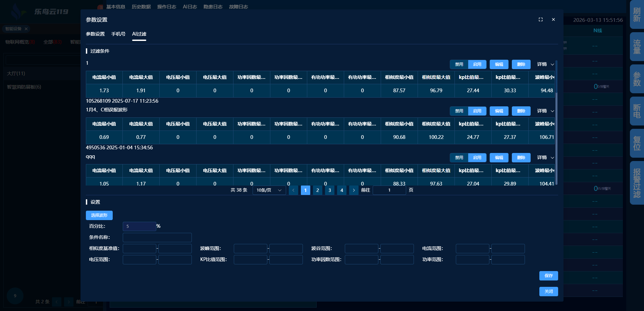Switch to the 参数设置 tab
Screen dimensions: 644x311
point(95,34)
